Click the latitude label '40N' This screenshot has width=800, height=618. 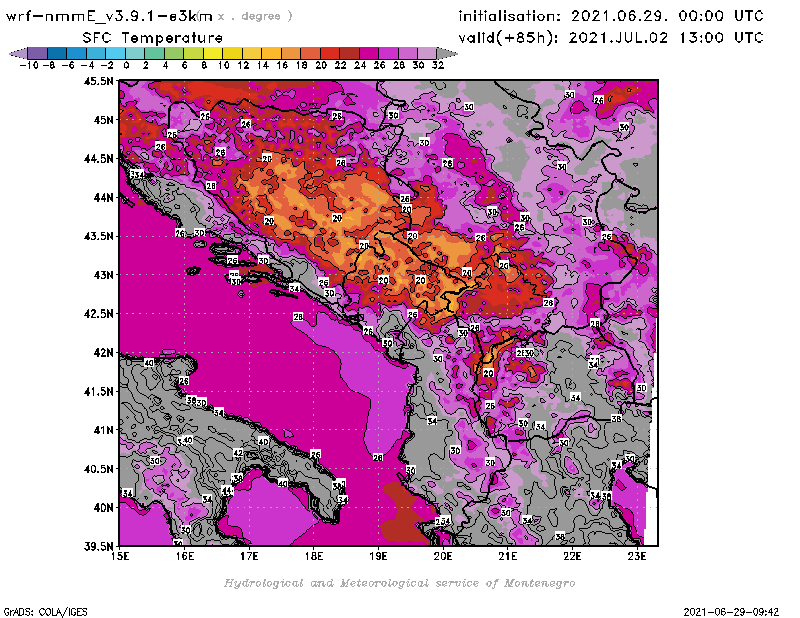[103, 508]
